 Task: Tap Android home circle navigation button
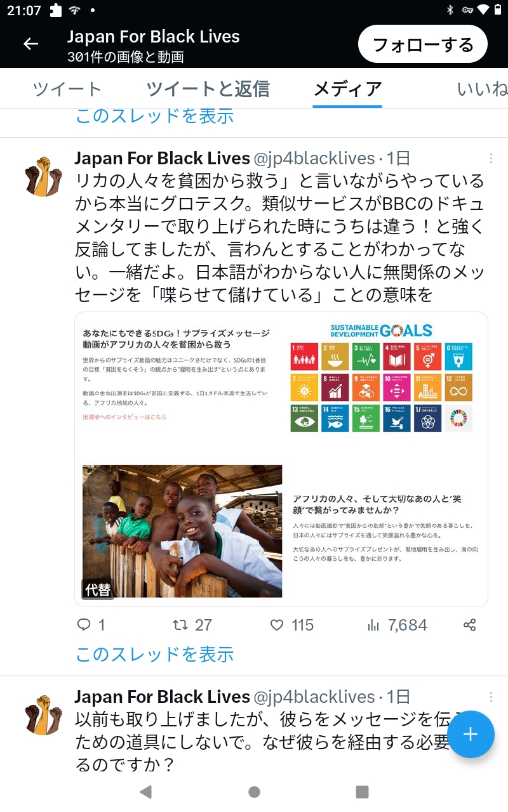click(254, 792)
